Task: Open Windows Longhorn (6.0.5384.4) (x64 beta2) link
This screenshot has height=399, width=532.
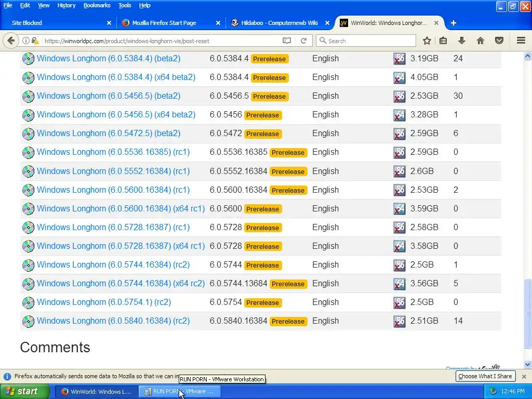Action: (x=116, y=77)
